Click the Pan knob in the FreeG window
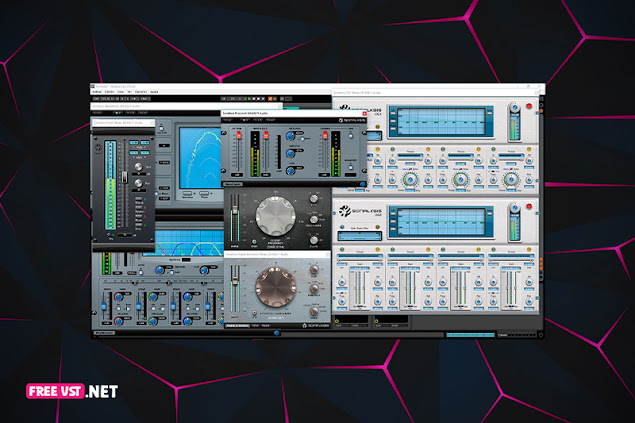635x423 pixels. 139,183
